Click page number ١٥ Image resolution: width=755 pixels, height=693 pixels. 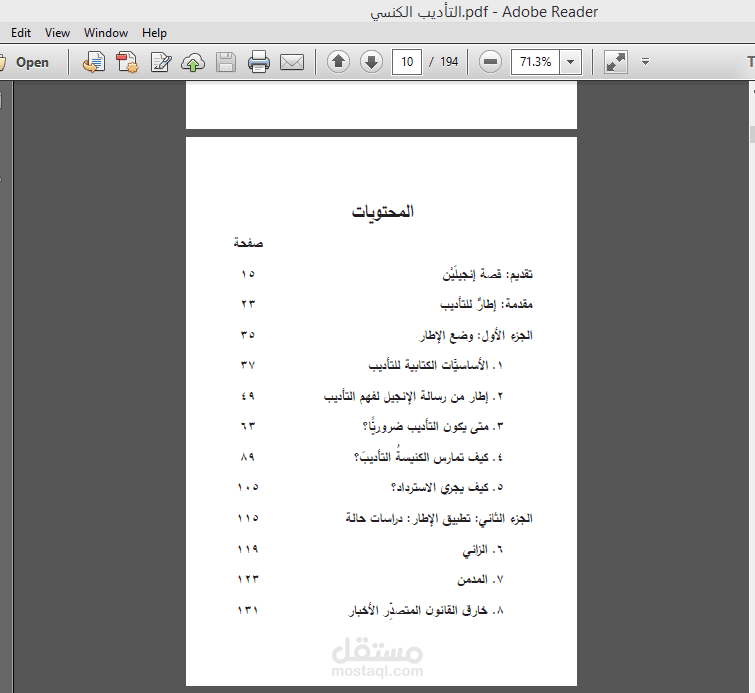[248, 274]
